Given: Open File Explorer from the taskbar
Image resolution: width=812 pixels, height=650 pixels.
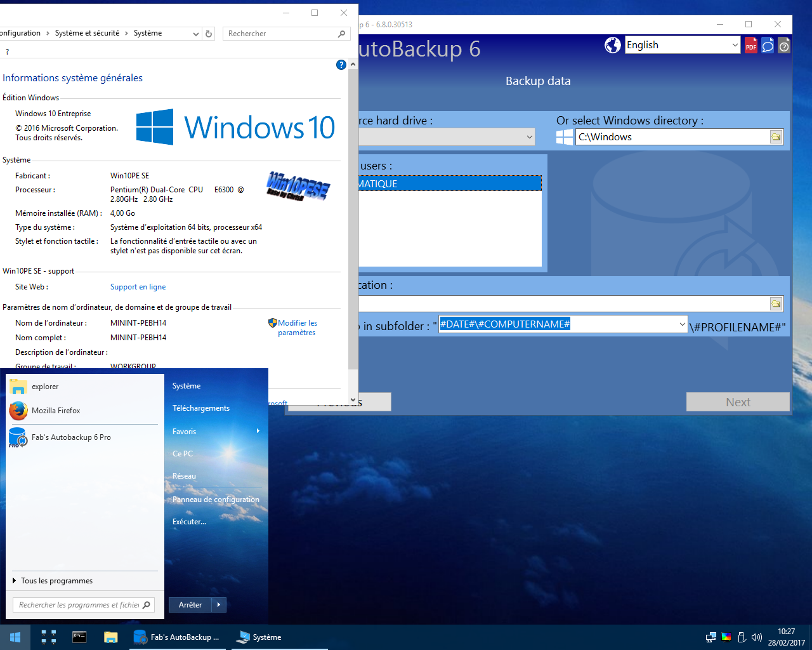Looking at the screenshot, I should (x=111, y=637).
